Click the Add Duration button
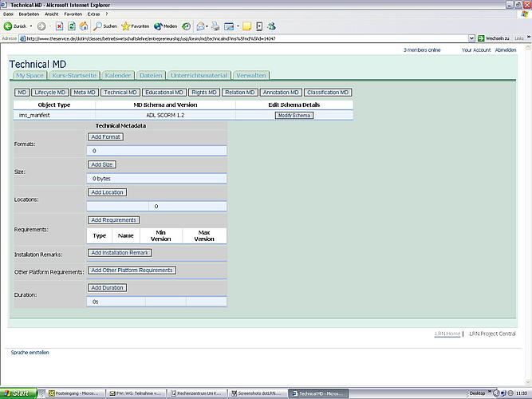 107,287
